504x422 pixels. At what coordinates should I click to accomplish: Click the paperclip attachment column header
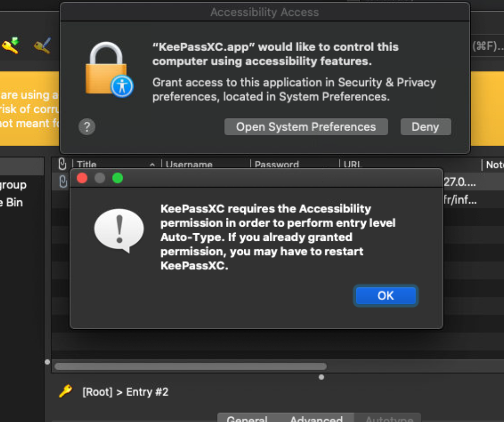(x=62, y=164)
